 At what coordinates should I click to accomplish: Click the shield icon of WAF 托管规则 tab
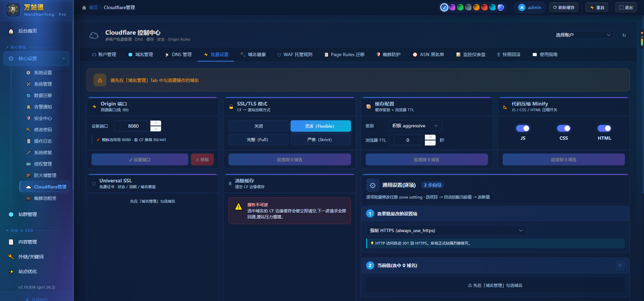tap(279, 54)
